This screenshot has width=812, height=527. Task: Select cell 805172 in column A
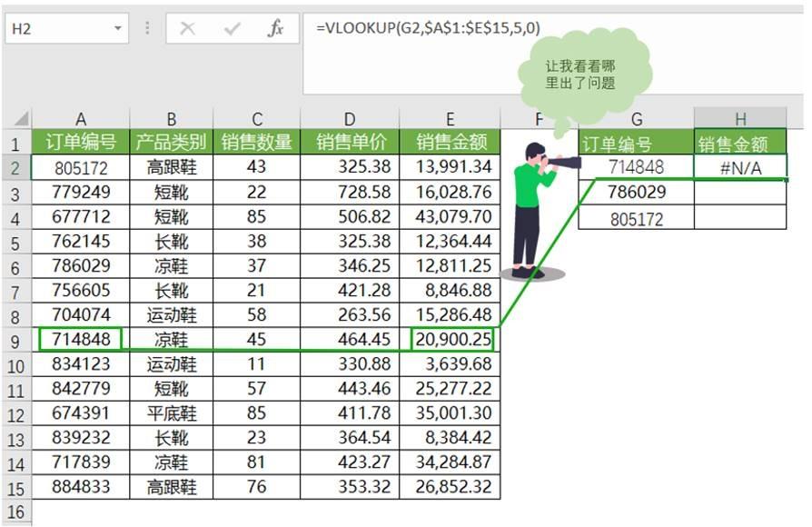click(x=81, y=168)
